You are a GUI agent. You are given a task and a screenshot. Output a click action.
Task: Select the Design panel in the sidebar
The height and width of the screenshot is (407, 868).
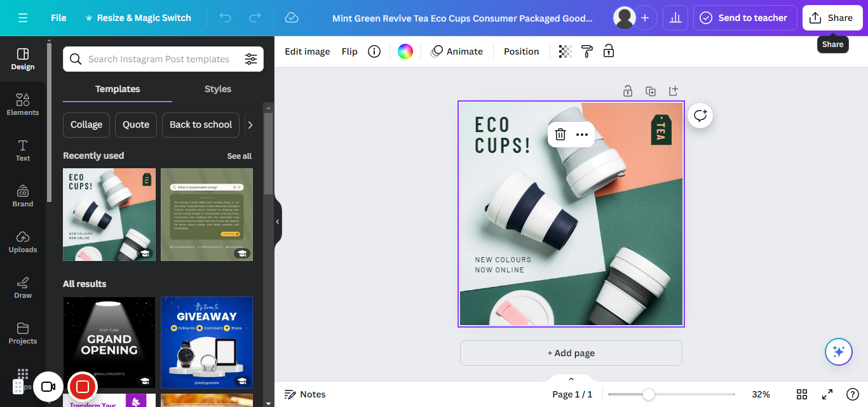[23, 58]
